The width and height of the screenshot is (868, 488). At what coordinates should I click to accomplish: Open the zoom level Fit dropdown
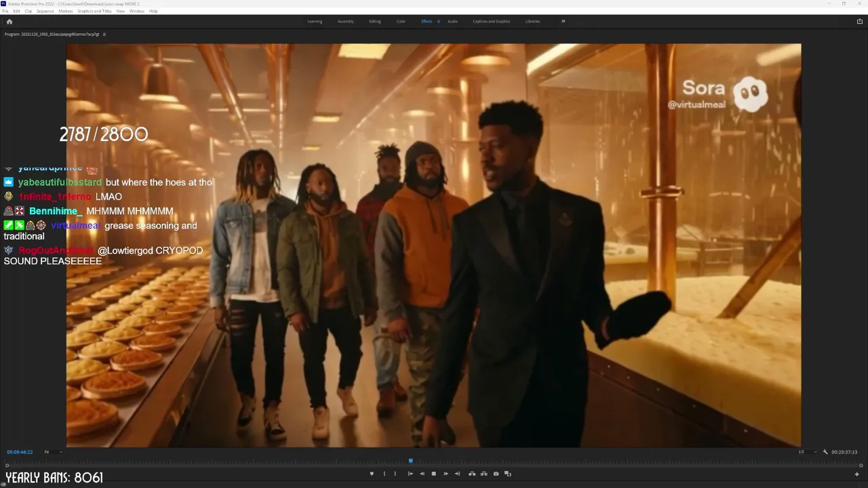53,452
